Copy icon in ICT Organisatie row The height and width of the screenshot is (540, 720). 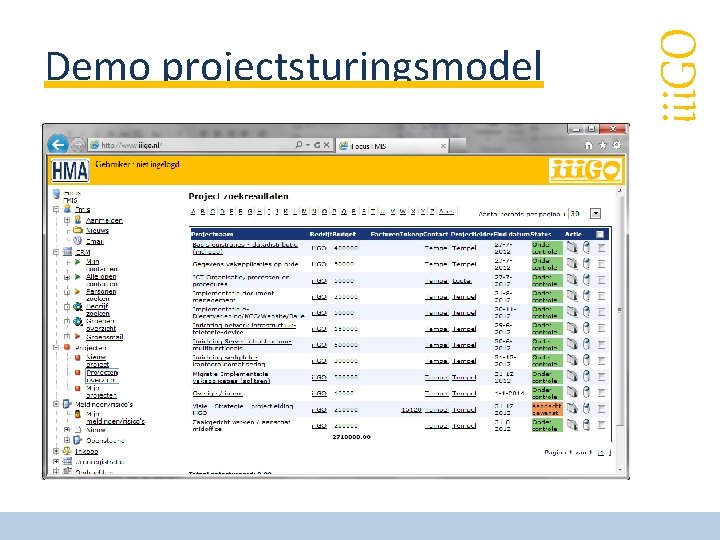tap(572, 280)
